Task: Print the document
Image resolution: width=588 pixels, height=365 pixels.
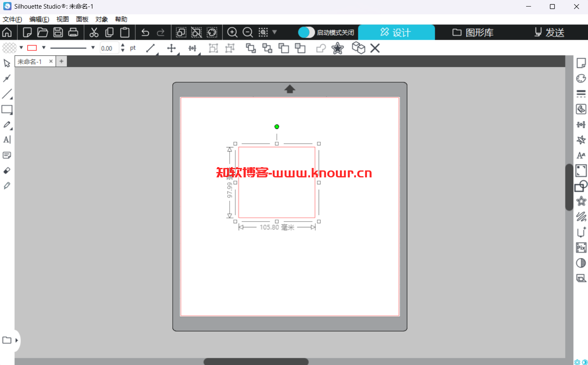Action: (73, 32)
